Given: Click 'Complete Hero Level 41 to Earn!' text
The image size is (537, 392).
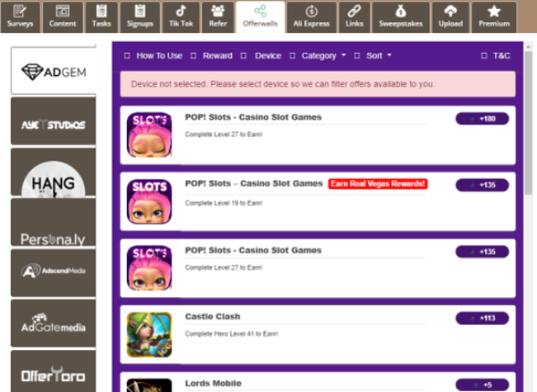Looking at the screenshot, I should [232, 333].
